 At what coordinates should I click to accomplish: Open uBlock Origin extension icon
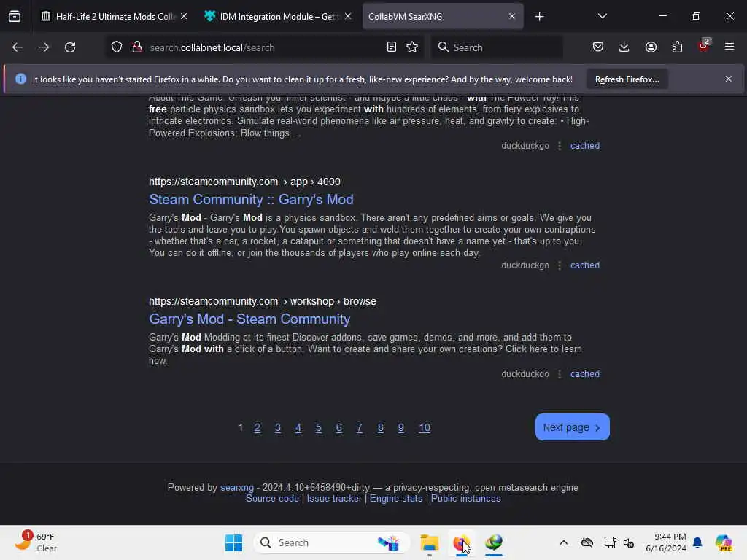[x=704, y=46]
